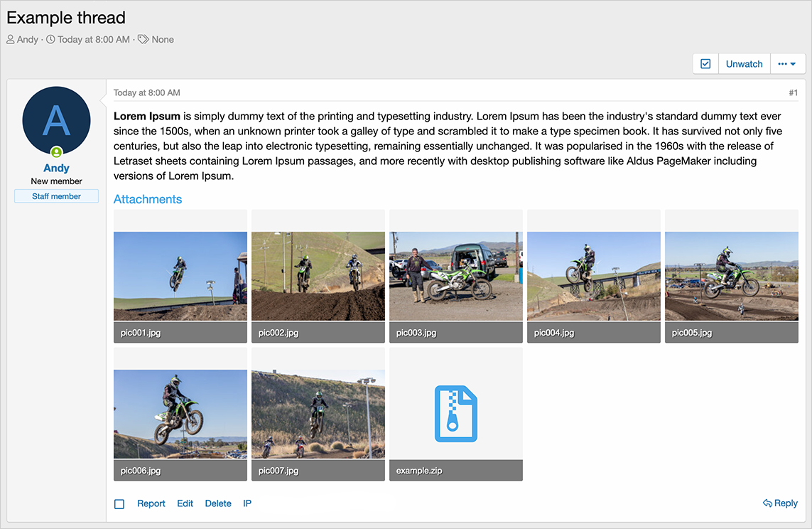Delete the post
This screenshot has height=529, width=812.
(218, 503)
